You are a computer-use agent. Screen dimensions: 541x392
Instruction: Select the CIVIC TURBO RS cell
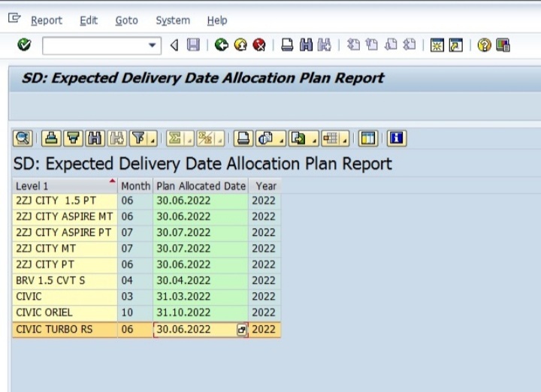point(65,329)
